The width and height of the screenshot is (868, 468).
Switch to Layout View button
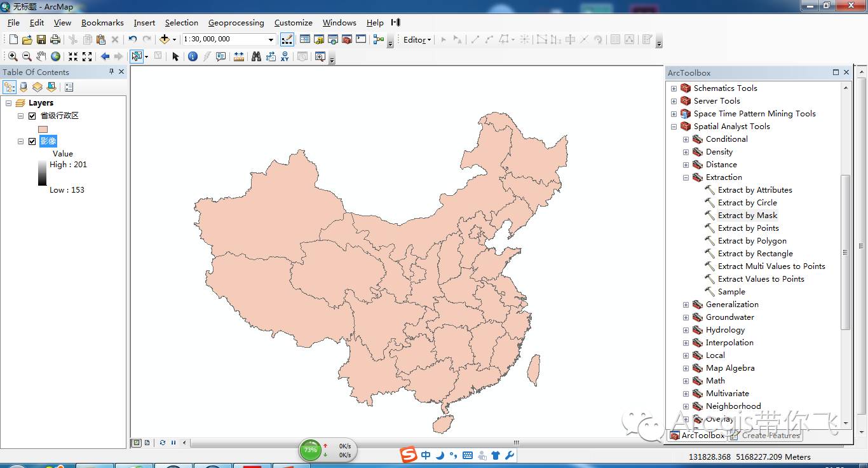click(147, 443)
